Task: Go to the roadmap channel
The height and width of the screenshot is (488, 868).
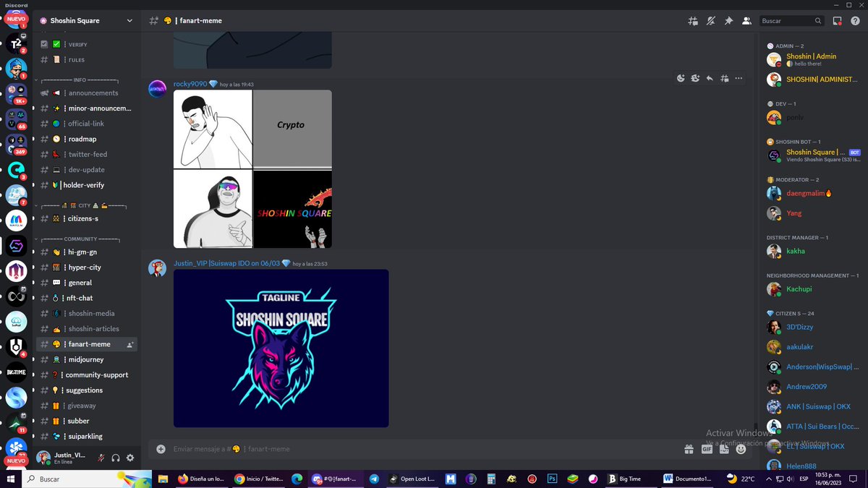Action: 87,139
